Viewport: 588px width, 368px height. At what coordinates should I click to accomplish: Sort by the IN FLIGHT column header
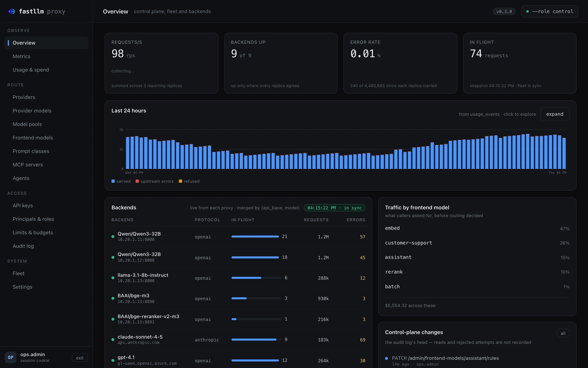coord(243,220)
